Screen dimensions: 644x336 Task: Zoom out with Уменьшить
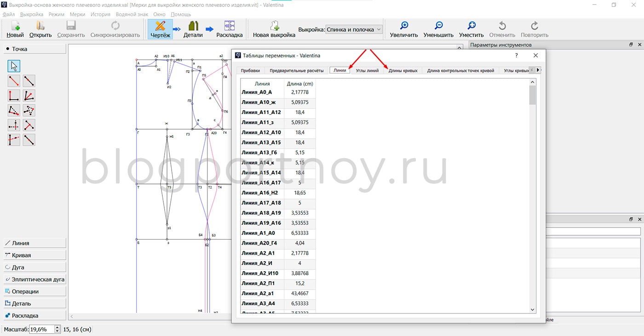coord(439,29)
